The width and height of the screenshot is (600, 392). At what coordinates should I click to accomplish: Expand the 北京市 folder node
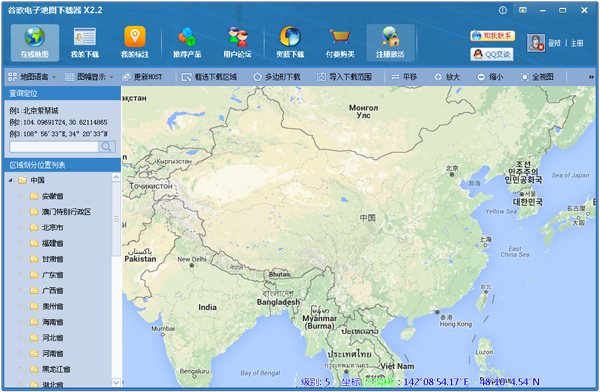(x=21, y=227)
